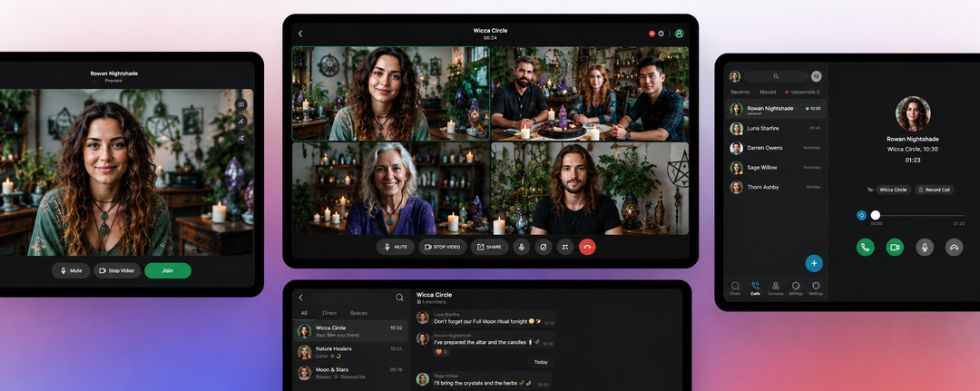Click the blue plus button in calls panel
Image resolution: width=980 pixels, height=391 pixels.
pos(814,264)
